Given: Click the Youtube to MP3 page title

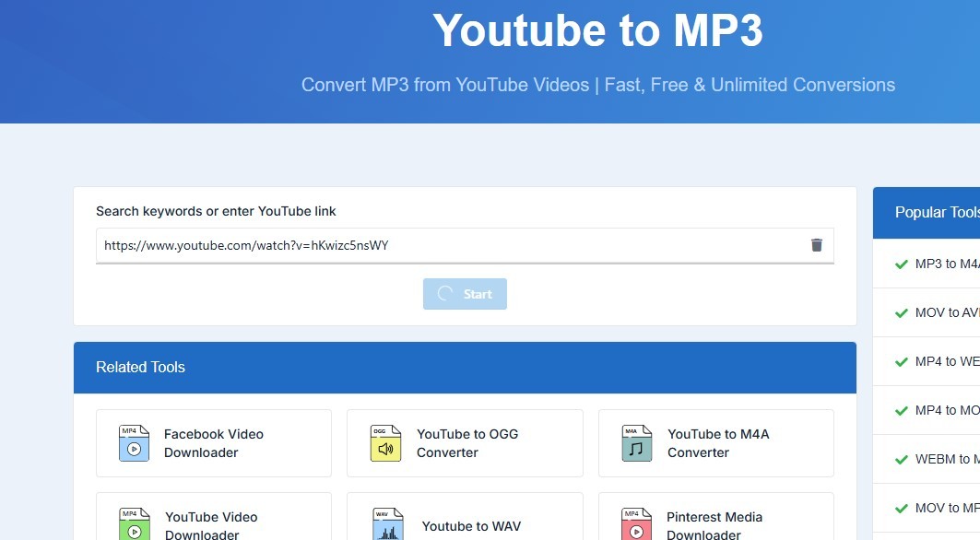Looking at the screenshot, I should 597,30.
